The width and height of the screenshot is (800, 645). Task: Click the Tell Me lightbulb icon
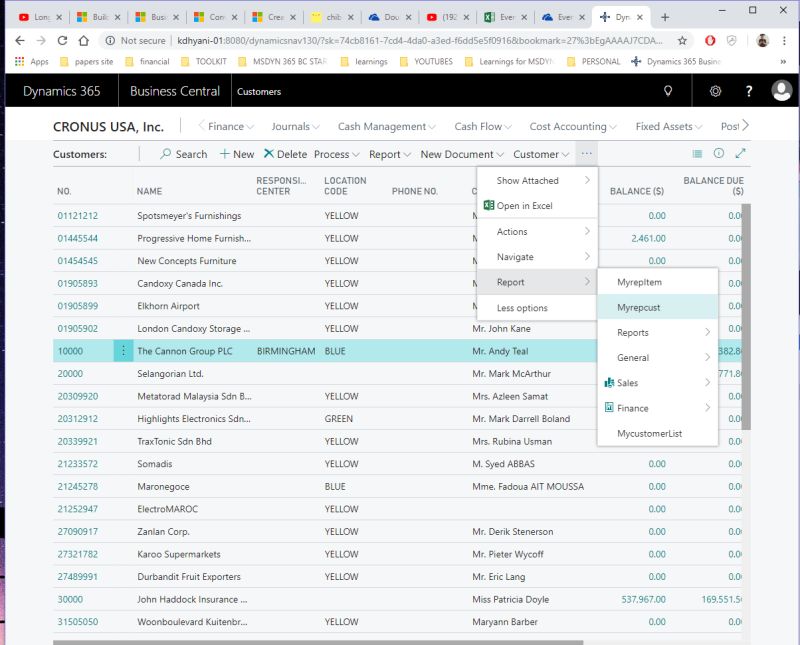[x=667, y=91]
